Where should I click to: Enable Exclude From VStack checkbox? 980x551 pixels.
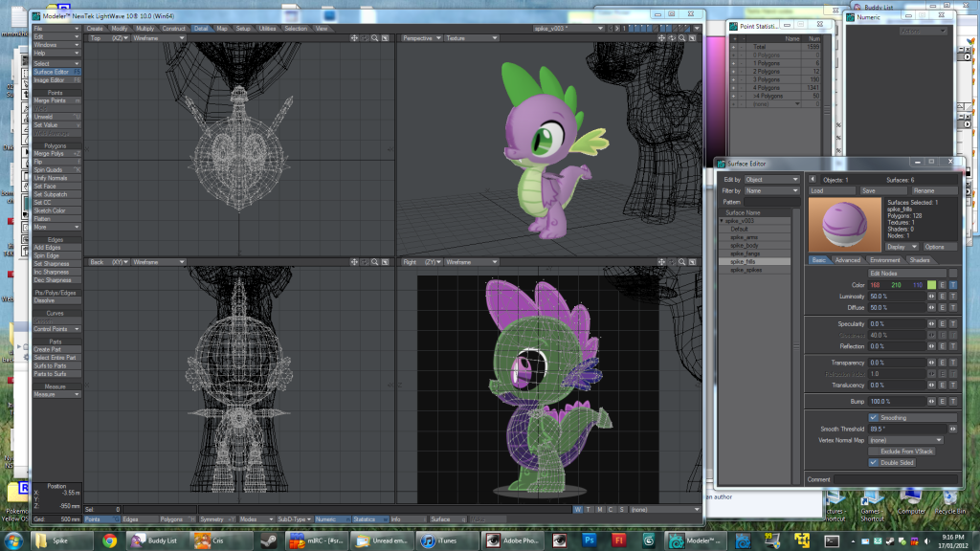coord(873,452)
